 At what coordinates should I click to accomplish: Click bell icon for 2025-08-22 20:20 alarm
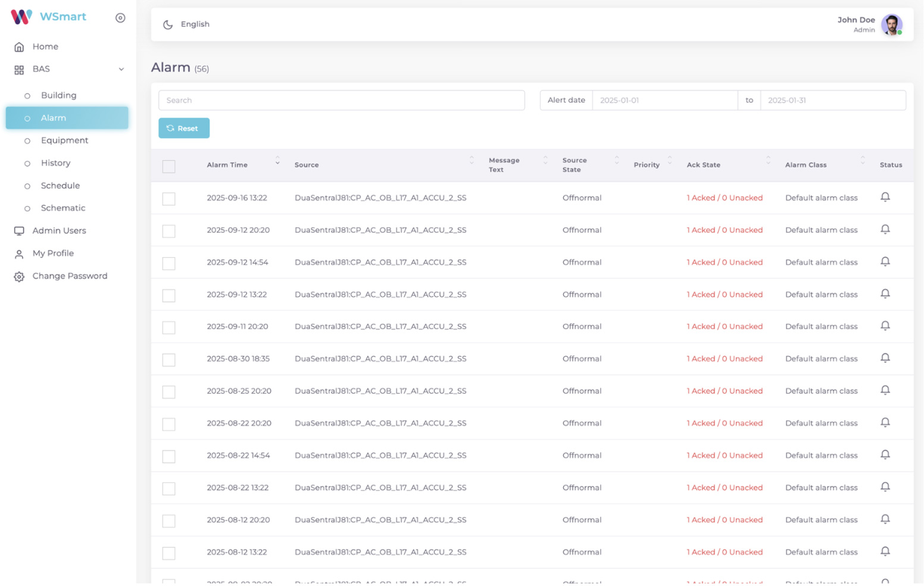pos(885,422)
